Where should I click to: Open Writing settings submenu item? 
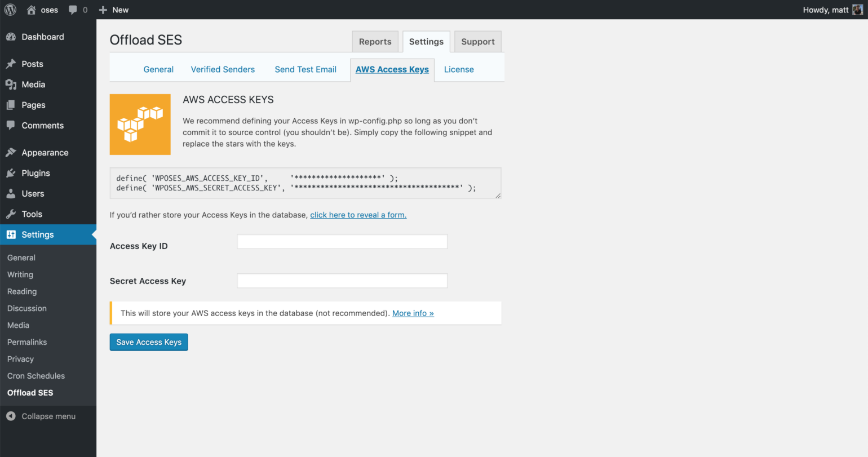click(20, 274)
